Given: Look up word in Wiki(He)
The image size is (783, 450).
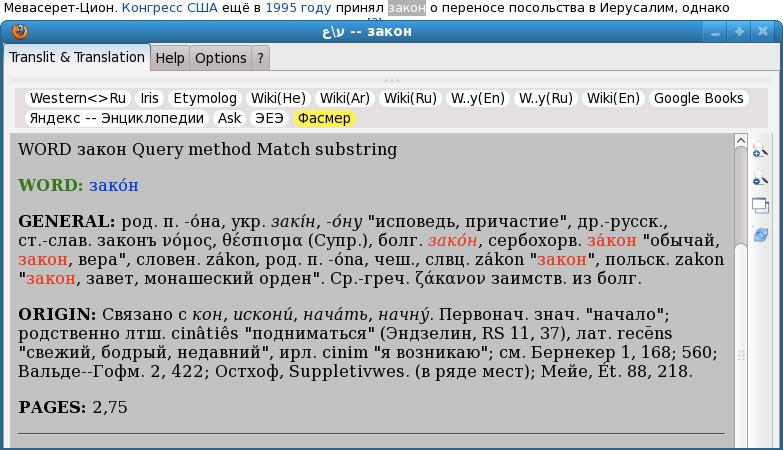Looking at the screenshot, I should click(278, 98).
